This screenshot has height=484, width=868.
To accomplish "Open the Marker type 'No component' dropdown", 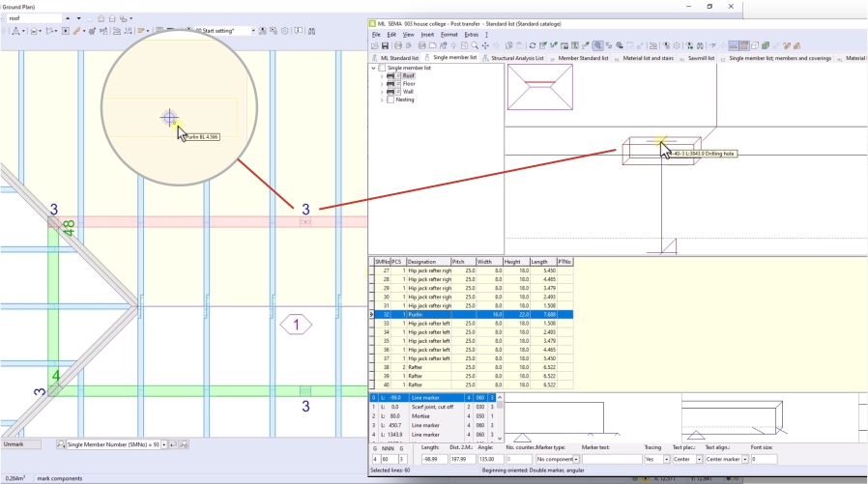I will point(576,459).
